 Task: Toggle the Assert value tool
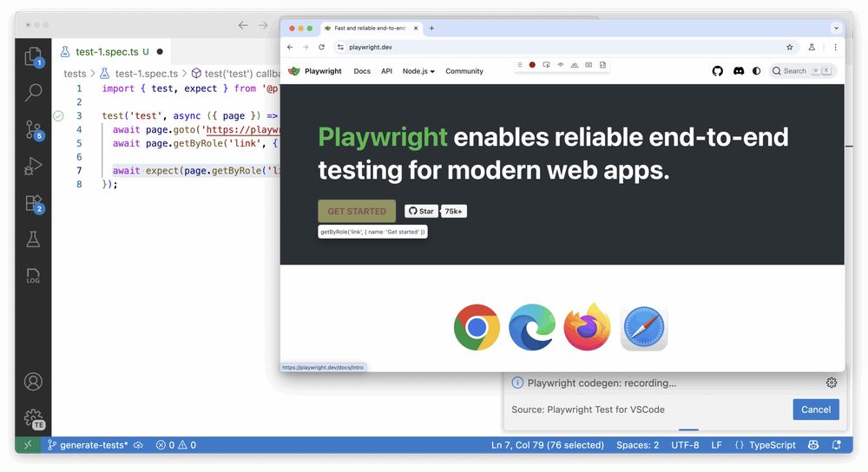(589, 65)
